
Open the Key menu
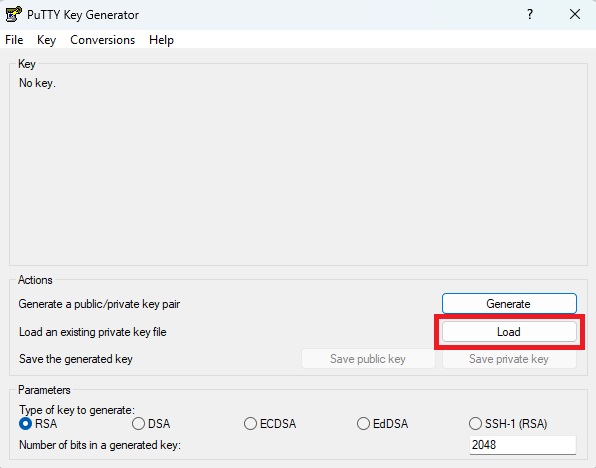(x=46, y=40)
